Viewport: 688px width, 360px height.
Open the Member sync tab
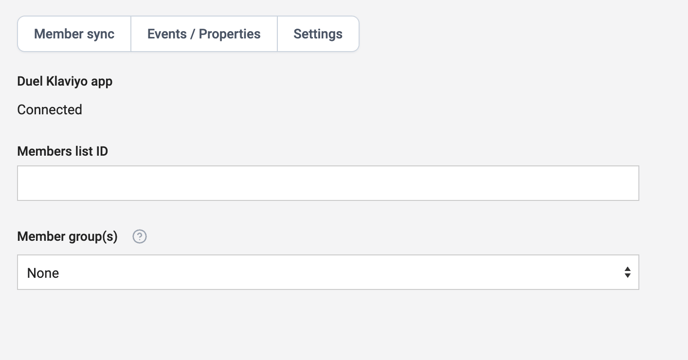coord(74,34)
